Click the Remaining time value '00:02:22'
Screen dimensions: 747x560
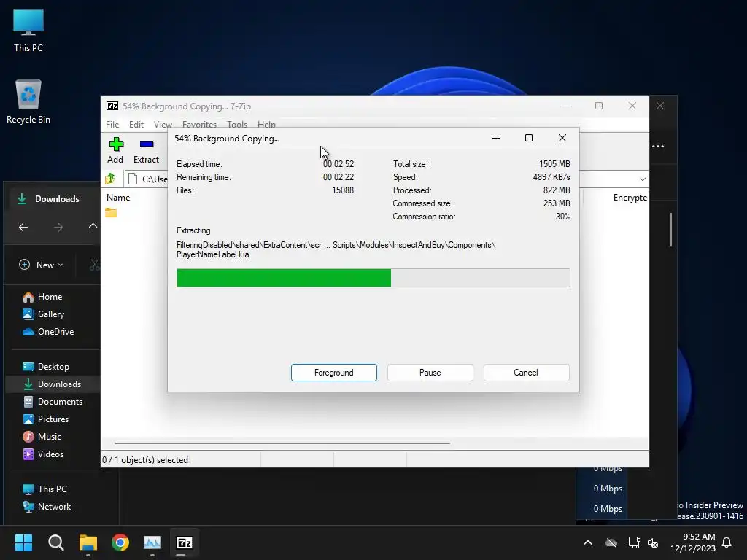(338, 177)
